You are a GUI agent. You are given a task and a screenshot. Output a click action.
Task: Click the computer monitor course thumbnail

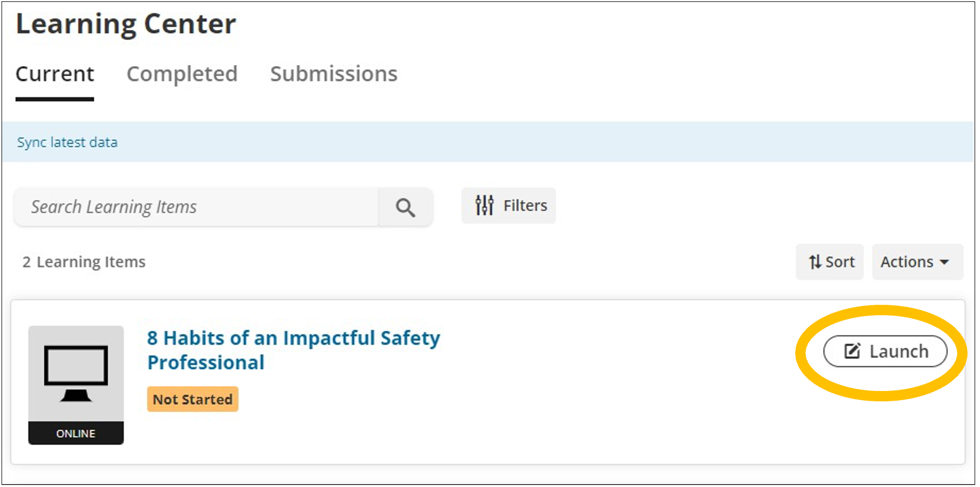point(76,374)
